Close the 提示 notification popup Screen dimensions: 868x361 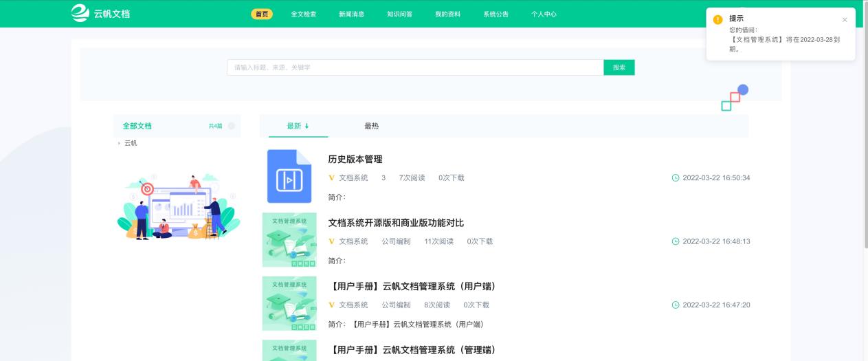pyautogui.click(x=845, y=19)
